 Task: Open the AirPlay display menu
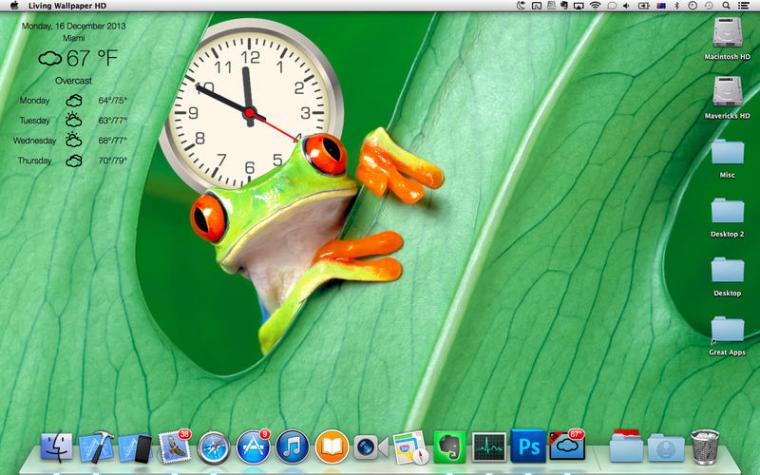click(578, 5)
